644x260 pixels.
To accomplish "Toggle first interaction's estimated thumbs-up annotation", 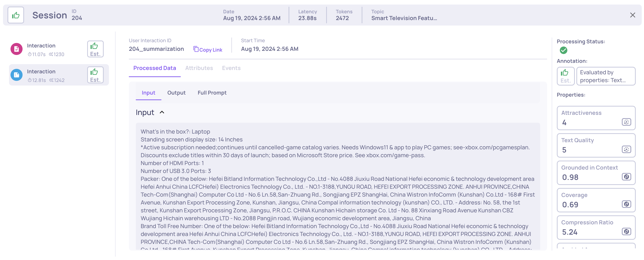I will [x=95, y=49].
